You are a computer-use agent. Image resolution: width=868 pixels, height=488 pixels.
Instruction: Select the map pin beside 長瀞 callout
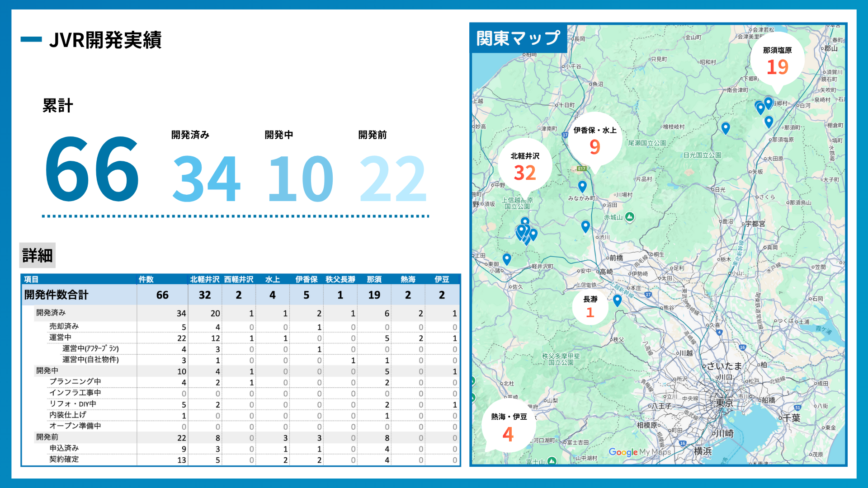617,300
